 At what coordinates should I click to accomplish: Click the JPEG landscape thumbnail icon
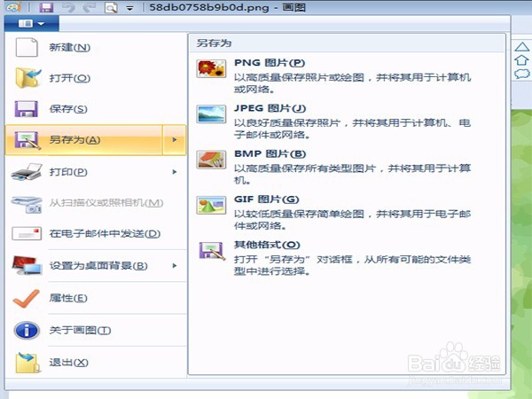(x=211, y=114)
